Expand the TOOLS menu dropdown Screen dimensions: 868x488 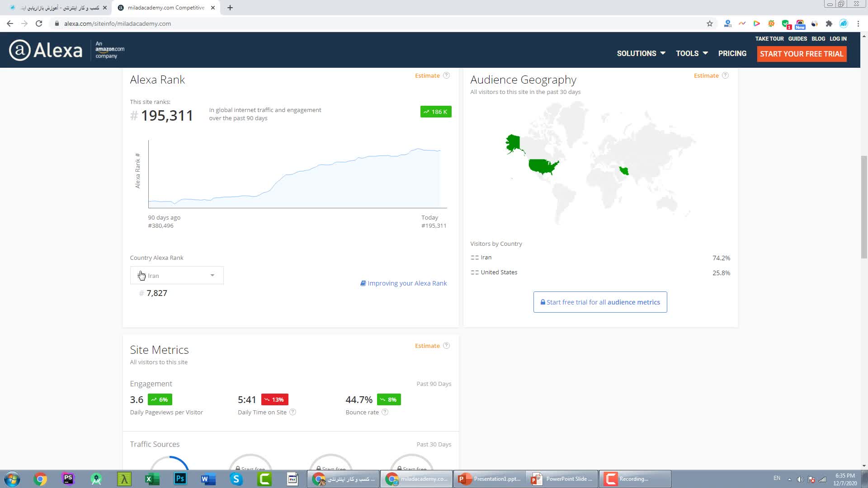coord(691,53)
